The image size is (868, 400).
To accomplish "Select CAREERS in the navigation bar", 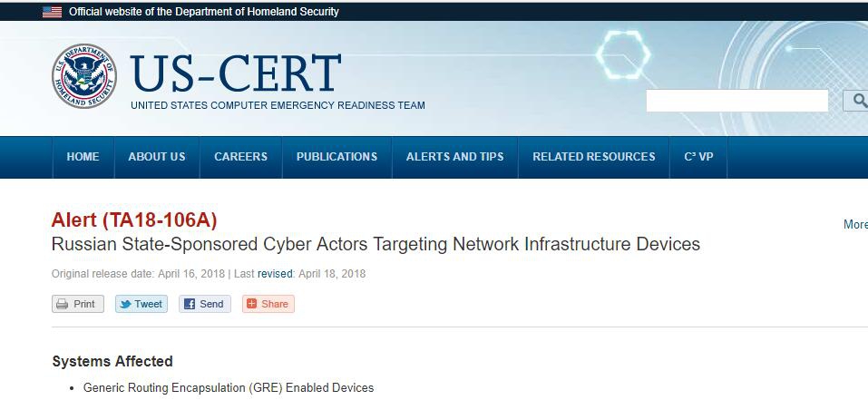I will (240, 157).
